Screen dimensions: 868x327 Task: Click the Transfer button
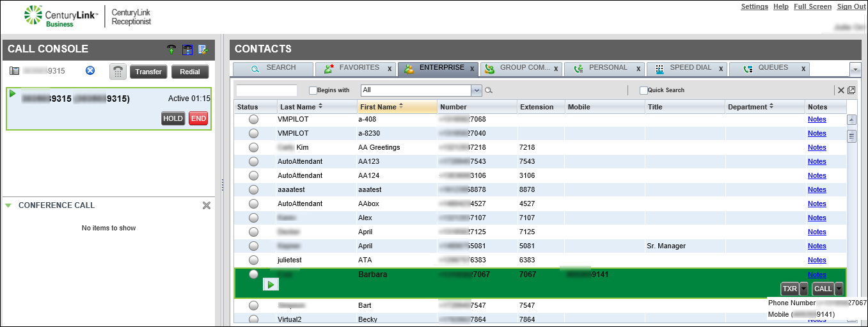148,72
